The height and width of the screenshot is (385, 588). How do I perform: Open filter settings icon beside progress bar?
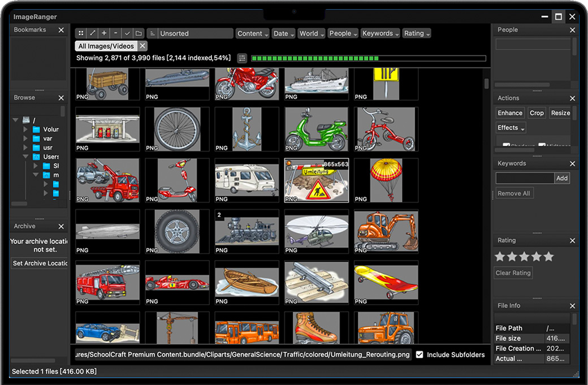tap(242, 58)
